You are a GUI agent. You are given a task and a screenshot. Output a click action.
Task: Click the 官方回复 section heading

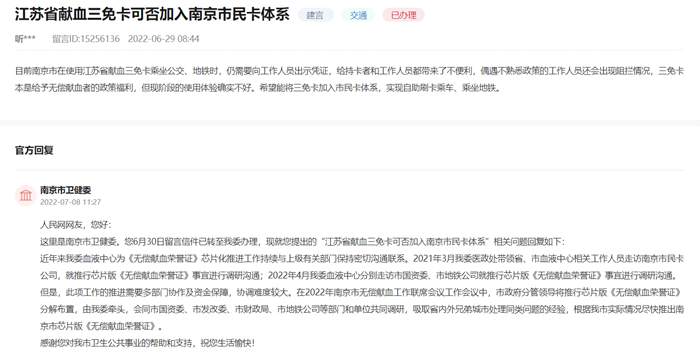coord(34,150)
